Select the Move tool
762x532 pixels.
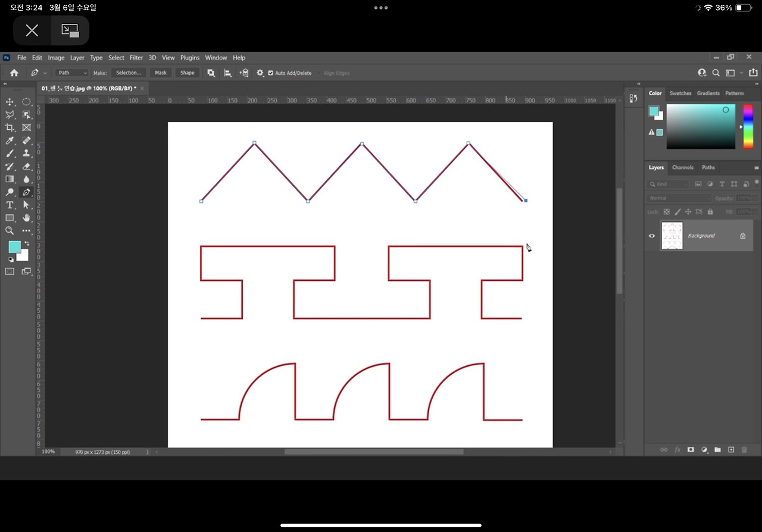coord(10,102)
